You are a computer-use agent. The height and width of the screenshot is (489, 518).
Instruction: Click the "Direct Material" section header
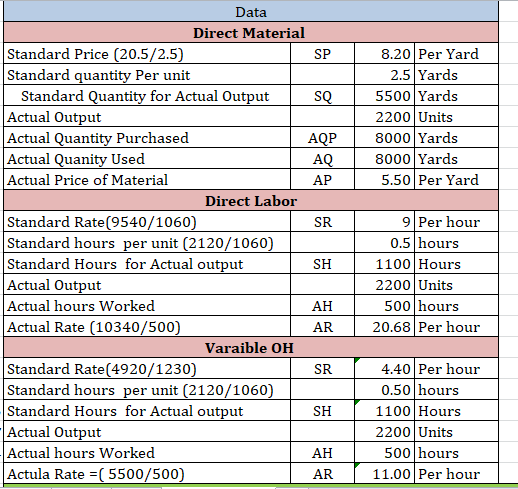(x=251, y=33)
